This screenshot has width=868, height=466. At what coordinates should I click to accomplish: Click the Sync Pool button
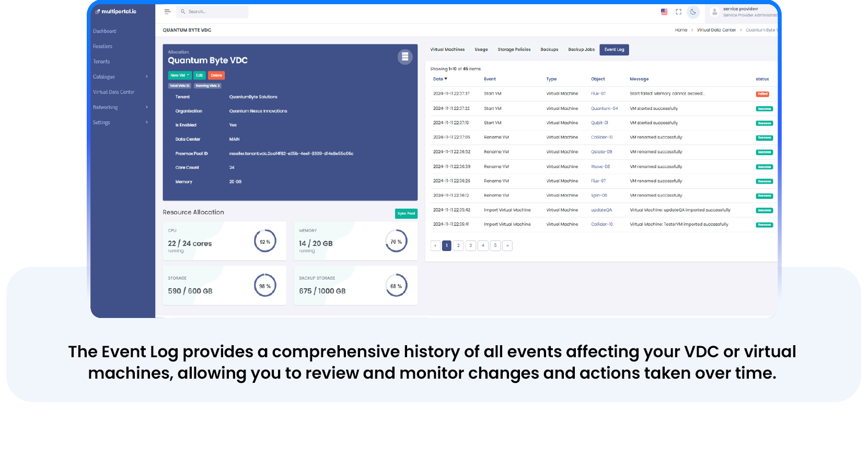tap(406, 213)
